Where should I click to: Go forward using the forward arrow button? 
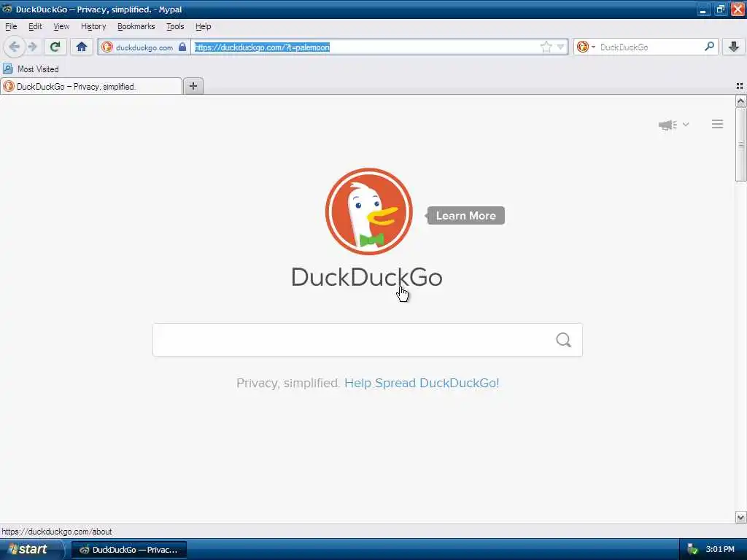tap(32, 47)
